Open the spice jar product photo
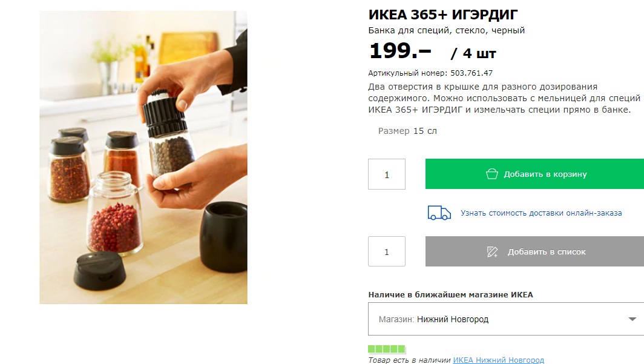This screenshot has width=644, height=364. 143,157
